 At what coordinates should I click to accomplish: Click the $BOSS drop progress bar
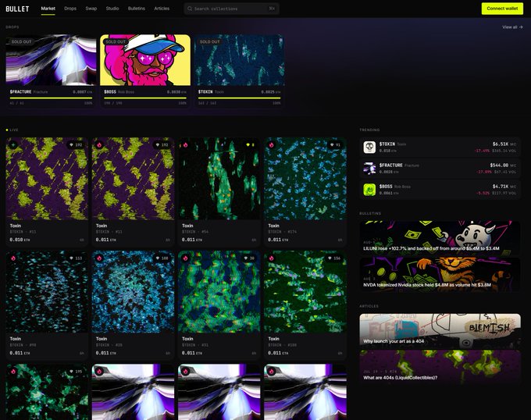click(145, 98)
